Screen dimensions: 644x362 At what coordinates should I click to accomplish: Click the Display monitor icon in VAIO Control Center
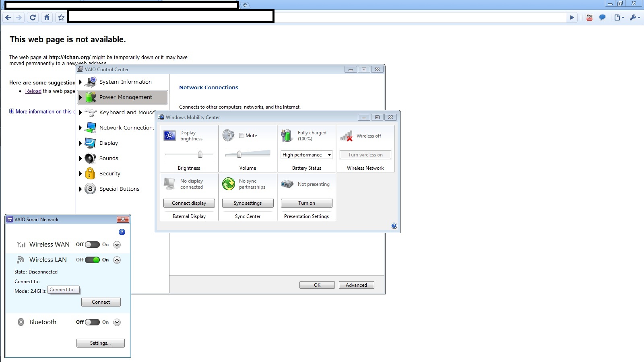click(91, 143)
